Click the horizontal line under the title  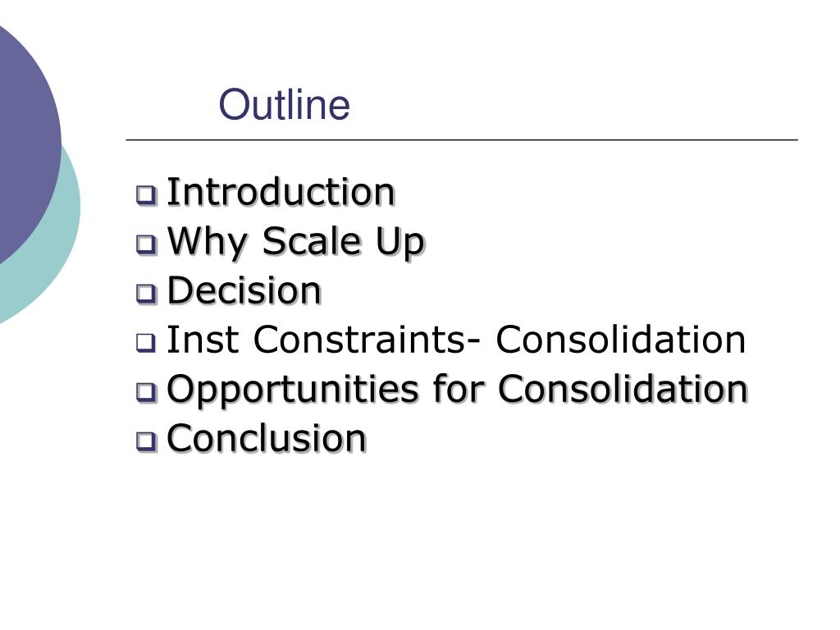[x=462, y=139]
